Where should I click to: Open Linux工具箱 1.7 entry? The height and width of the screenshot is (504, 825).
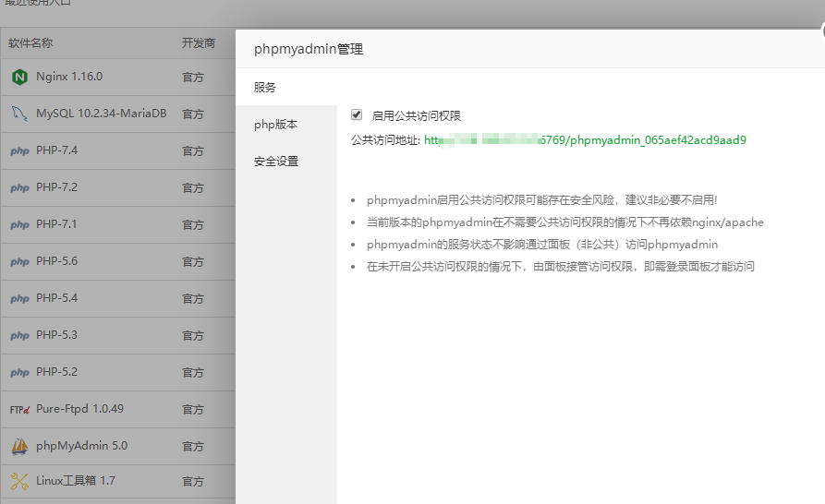pos(75,480)
